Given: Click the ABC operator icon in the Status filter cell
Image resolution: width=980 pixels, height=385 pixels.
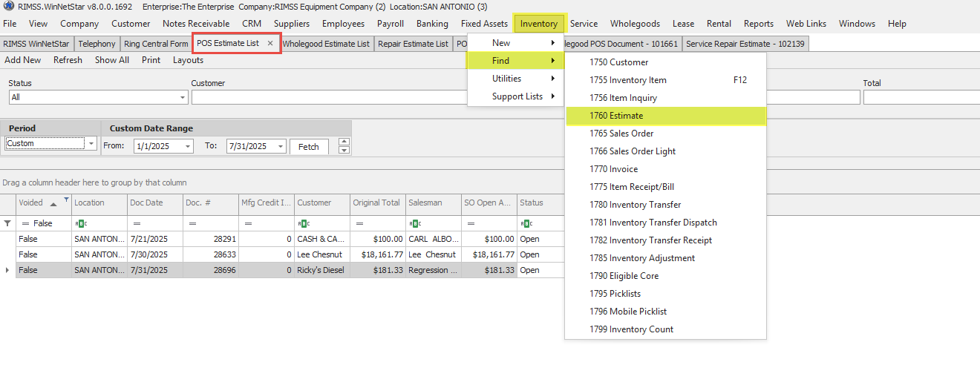Looking at the screenshot, I should 526,223.
